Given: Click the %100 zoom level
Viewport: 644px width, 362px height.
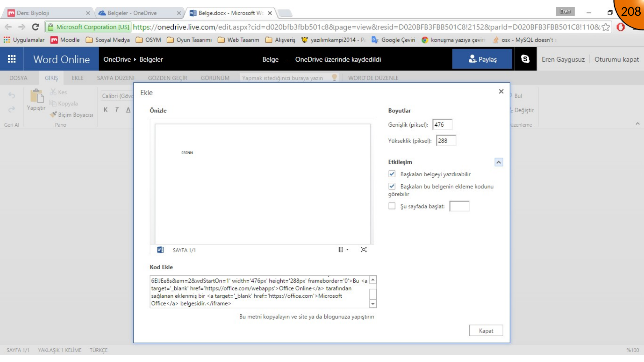Looking at the screenshot, I should 632,350.
